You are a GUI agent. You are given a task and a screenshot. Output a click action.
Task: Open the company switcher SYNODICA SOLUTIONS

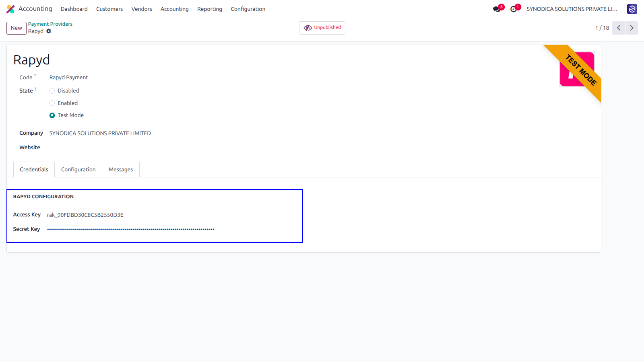click(x=572, y=9)
